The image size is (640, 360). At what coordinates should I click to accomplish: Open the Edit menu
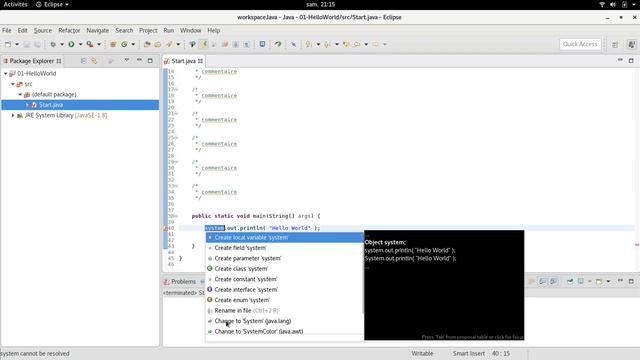click(x=22, y=31)
